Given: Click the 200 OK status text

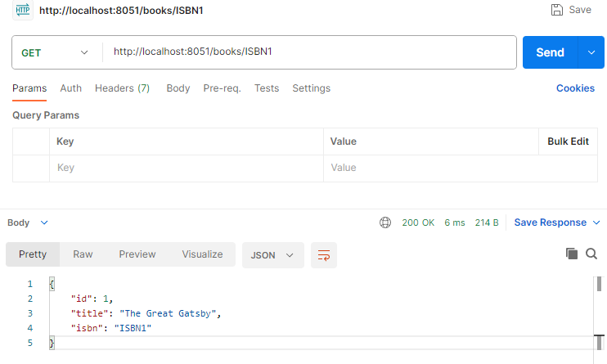Looking at the screenshot, I should click(418, 222).
